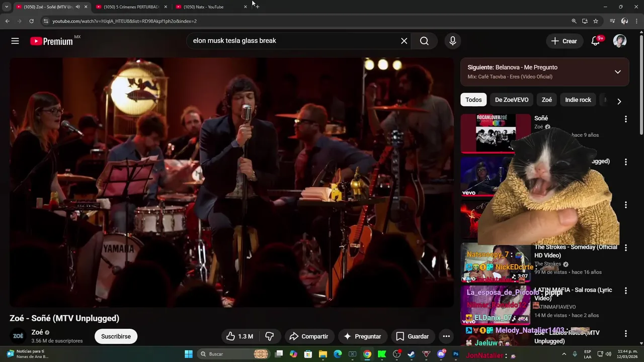Open Zoé channel name link

coord(37,332)
